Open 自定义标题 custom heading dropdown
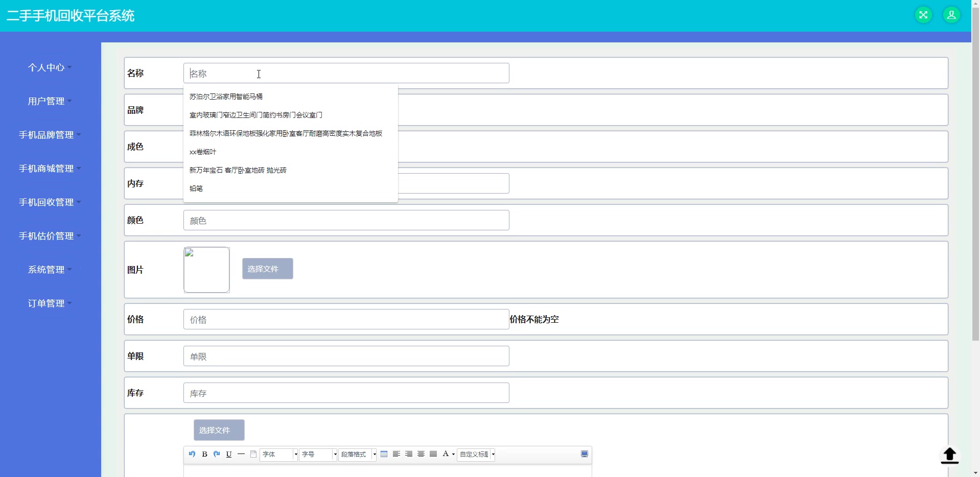 click(476, 454)
